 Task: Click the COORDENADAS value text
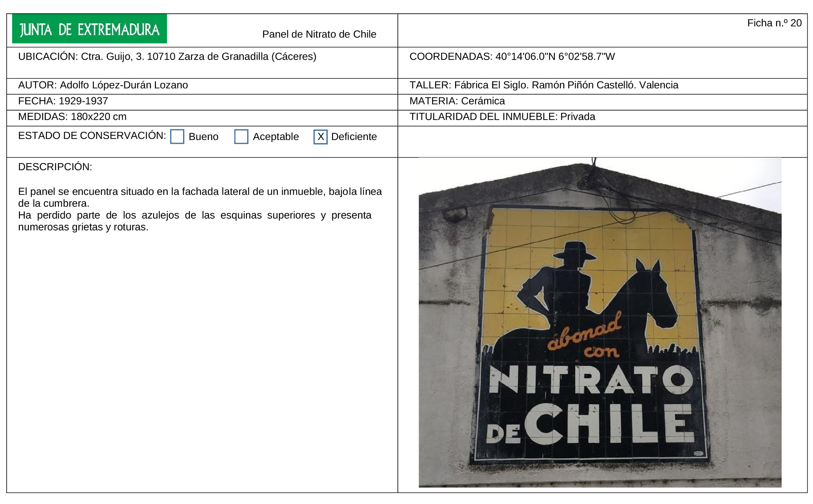pos(555,57)
